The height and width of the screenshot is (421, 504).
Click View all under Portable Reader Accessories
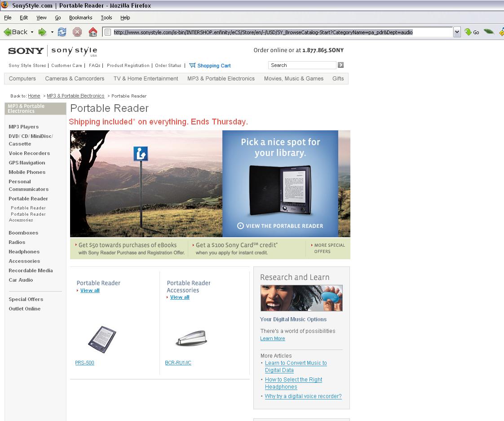click(180, 297)
